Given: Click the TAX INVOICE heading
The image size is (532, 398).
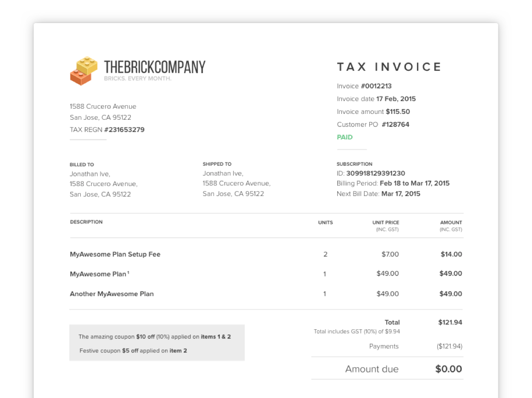Looking at the screenshot, I should click(389, 67).
